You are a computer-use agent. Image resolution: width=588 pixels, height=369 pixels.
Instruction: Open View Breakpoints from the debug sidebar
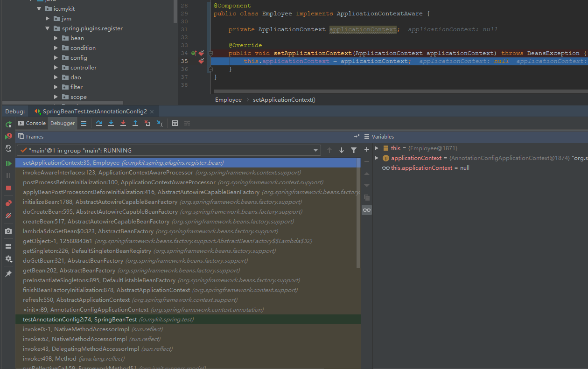(8, 203)
